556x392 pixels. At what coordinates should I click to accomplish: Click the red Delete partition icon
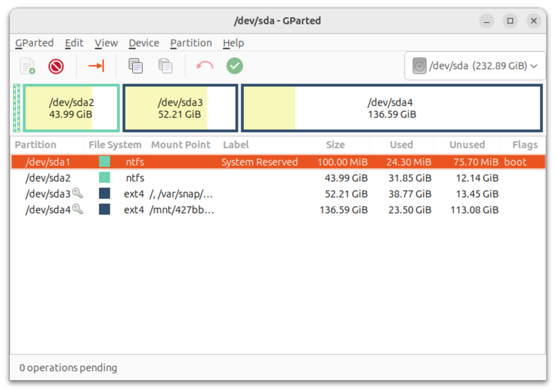pos(56,66)
